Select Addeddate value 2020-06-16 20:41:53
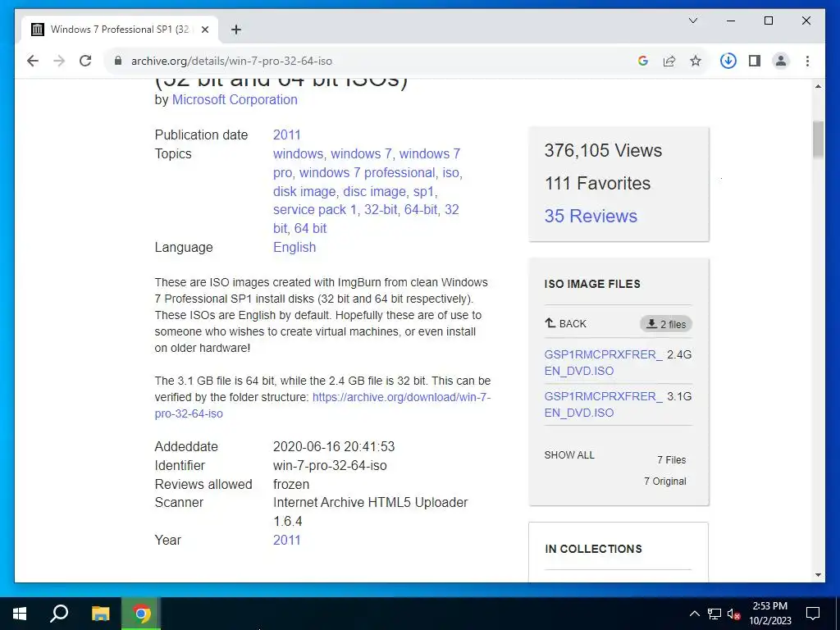 334,447
